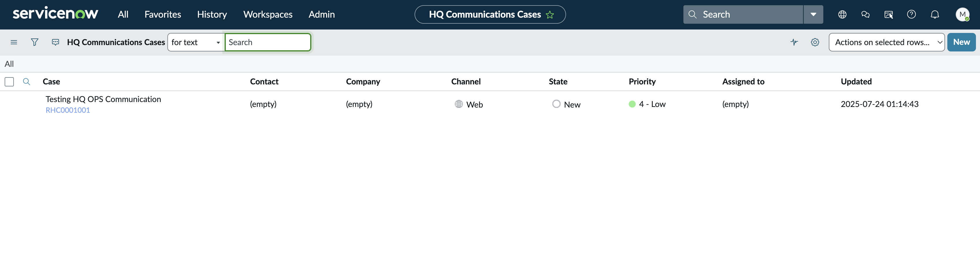Sort by the Priority column header

click(642, 82)
